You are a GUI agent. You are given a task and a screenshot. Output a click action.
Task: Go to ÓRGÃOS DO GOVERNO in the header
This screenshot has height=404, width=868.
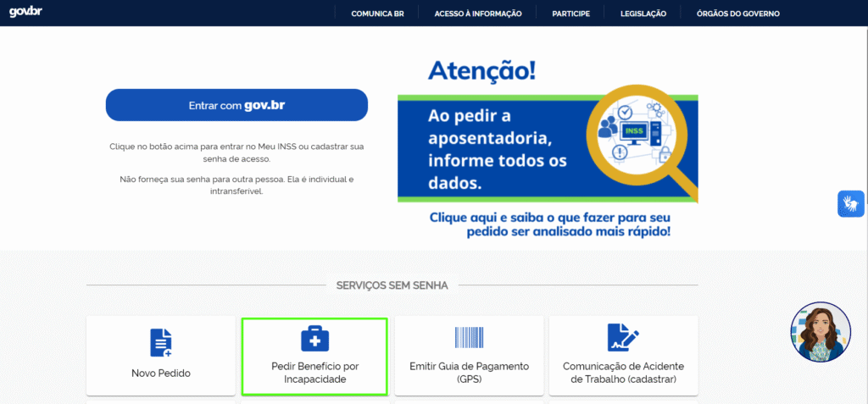pos(737,14)
